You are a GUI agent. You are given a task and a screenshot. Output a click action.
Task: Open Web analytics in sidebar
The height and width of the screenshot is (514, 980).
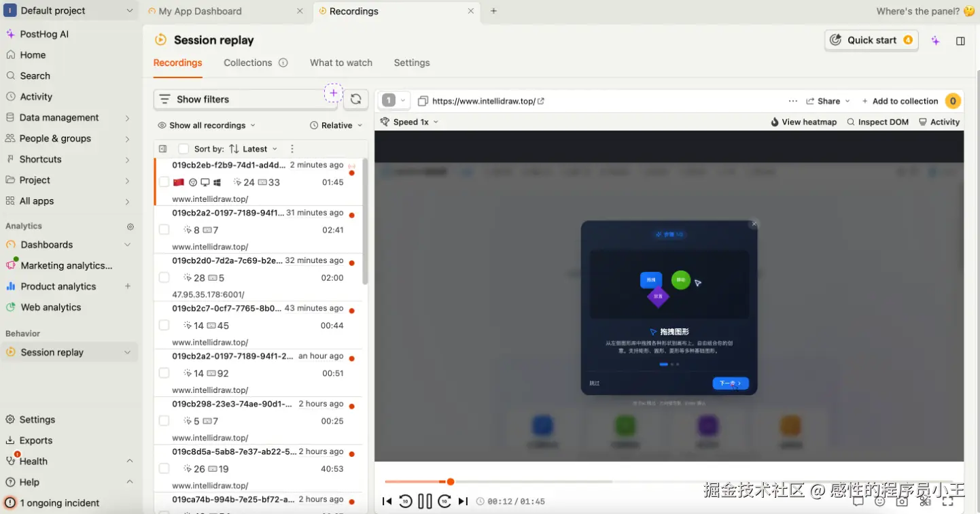point(51,307)
